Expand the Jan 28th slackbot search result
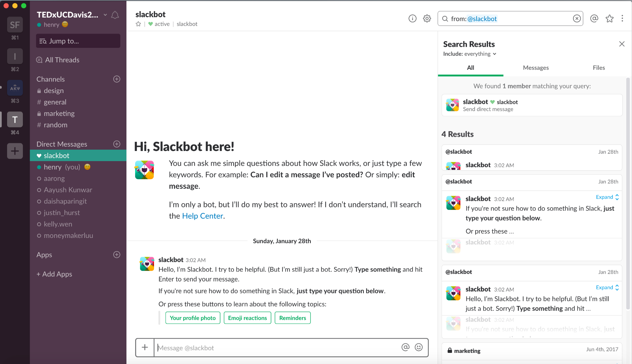The height and width of the screenshot is (364, 632). [604, 197]
